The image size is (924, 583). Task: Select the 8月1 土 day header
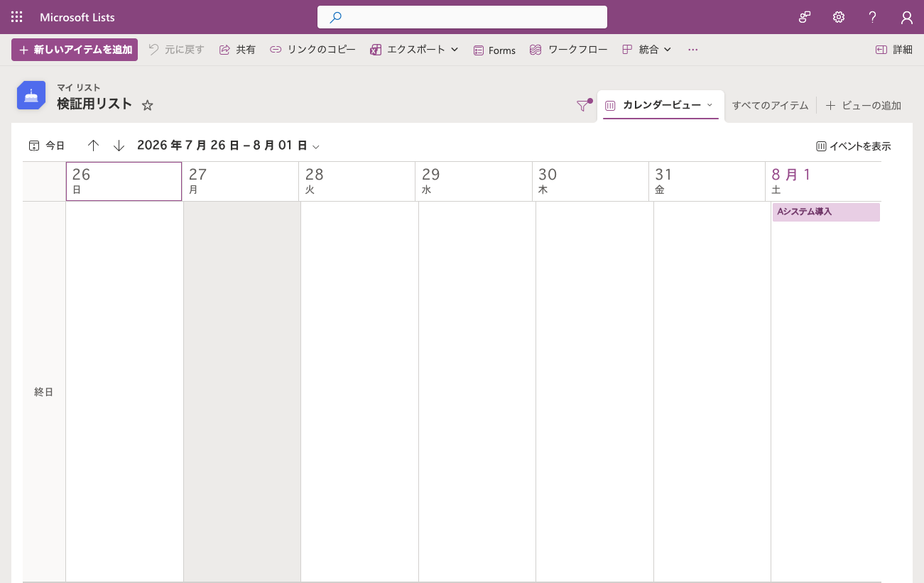point(824,182)
